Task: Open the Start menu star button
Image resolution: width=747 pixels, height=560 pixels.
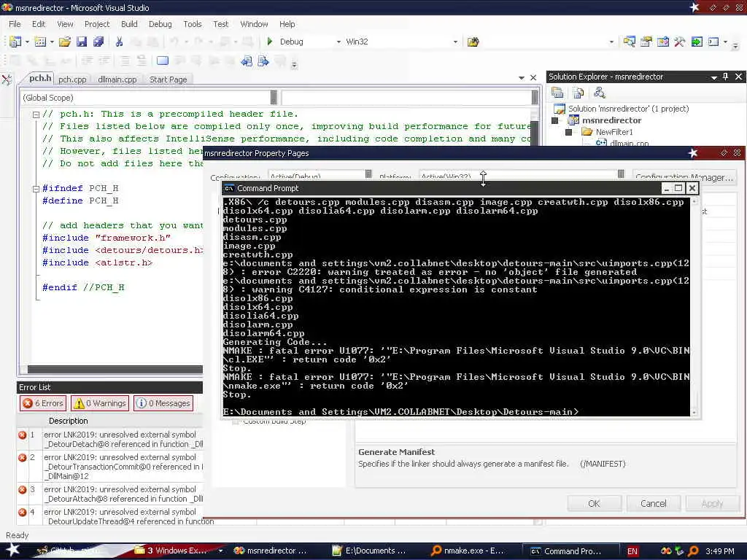Action: point(12,550)
